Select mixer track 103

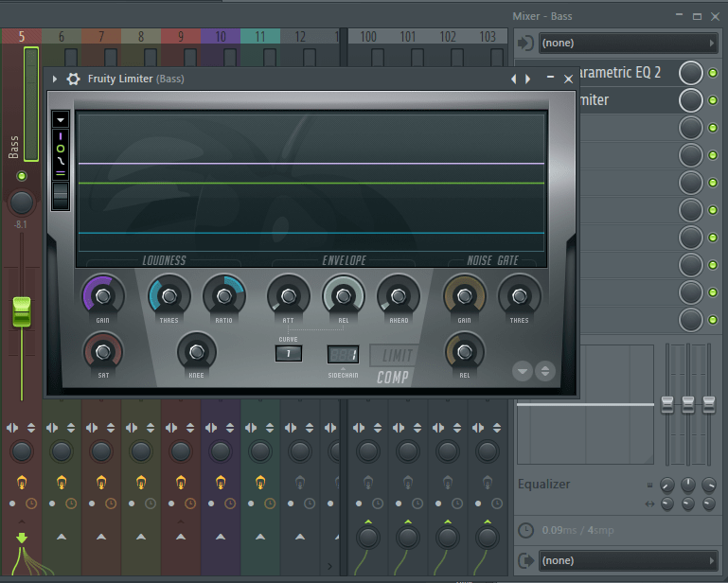(488, 36)
